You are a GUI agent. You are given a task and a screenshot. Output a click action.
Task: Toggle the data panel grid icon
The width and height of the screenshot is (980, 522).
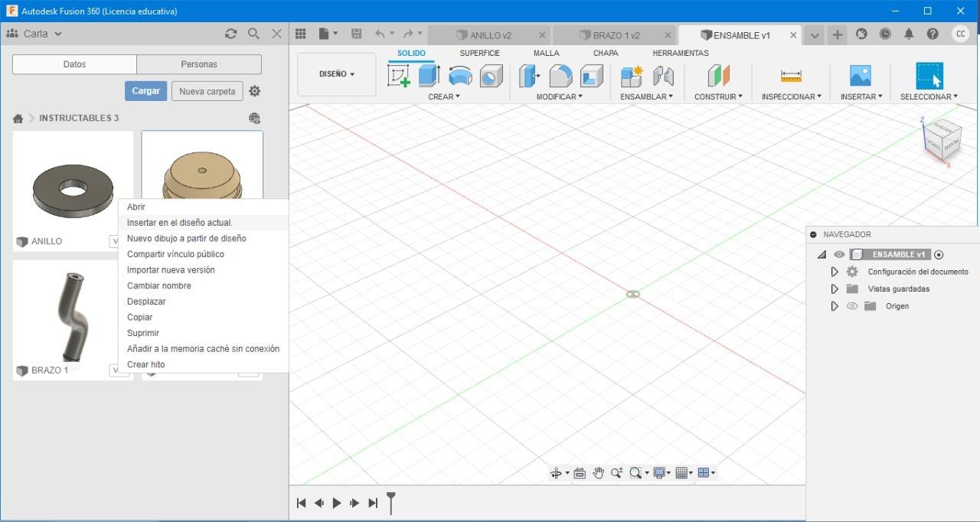click(301, 34)
